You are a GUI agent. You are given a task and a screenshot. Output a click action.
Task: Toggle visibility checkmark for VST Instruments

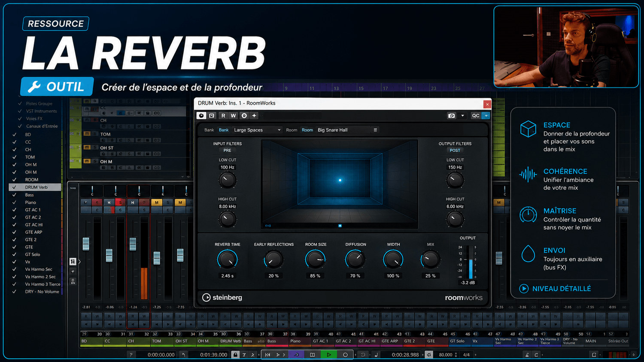pyautogui.click(x=20, y=111)
